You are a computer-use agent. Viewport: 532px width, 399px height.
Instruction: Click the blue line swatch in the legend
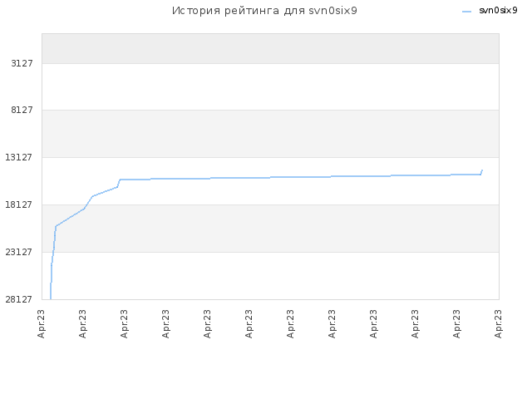(x=467, y=12)
